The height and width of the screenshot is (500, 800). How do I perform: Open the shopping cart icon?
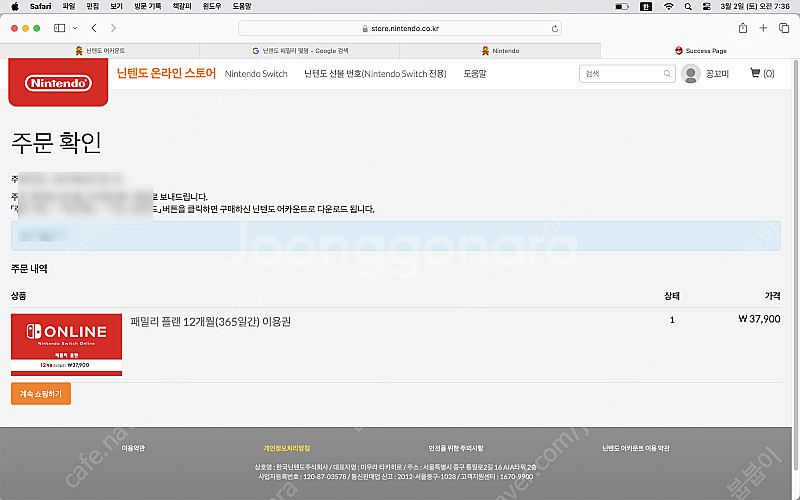coord(755,73)
